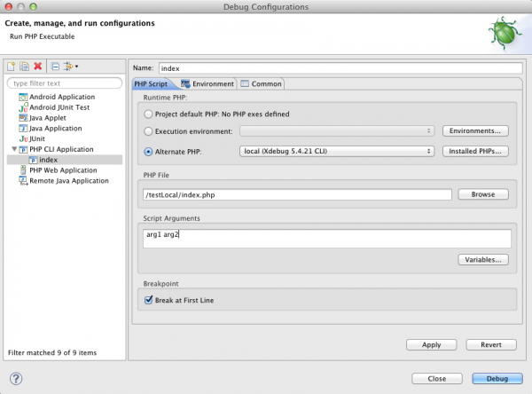Select Android Application configuration type
532x394 pixels.
61,97
